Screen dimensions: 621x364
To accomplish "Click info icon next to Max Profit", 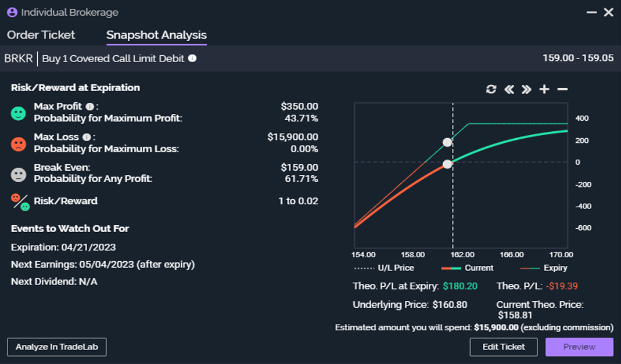I will tap(89, 107).
